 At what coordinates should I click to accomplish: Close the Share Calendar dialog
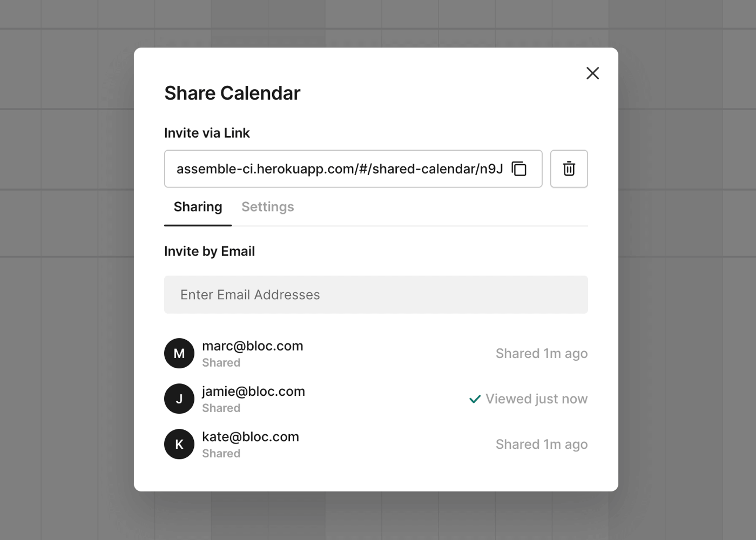coord(592,73)
